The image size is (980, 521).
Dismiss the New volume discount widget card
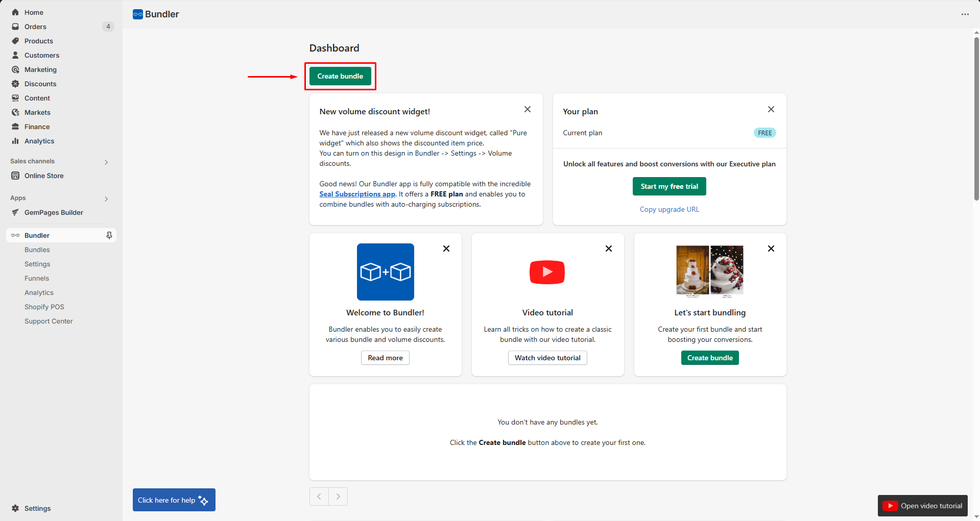click(x=527, y=109)
